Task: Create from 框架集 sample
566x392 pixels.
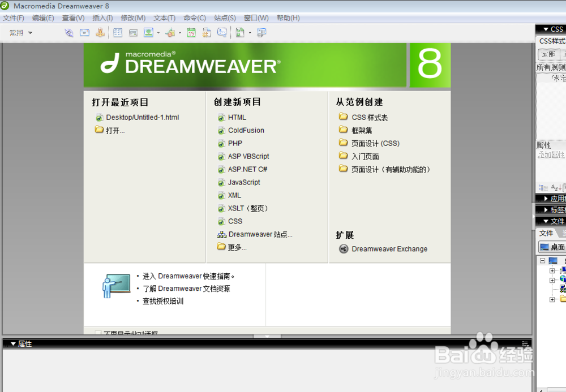Action: click(x=362, y=131)
